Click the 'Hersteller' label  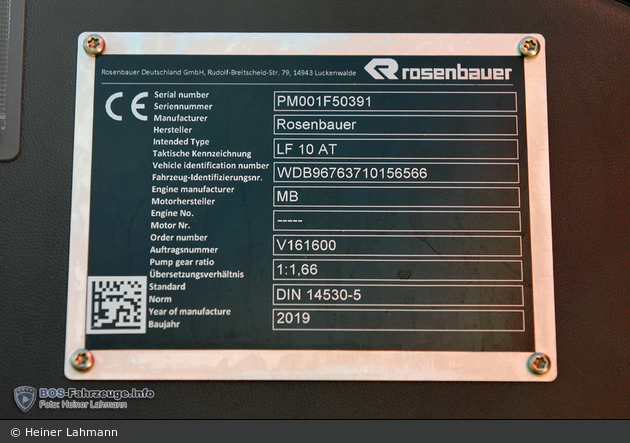172,130
